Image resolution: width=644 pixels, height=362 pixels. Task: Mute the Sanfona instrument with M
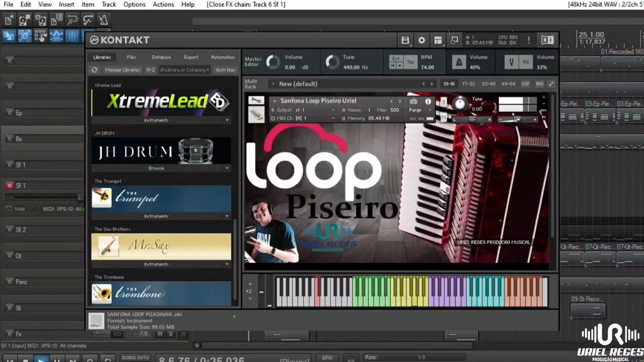[443, 118]
